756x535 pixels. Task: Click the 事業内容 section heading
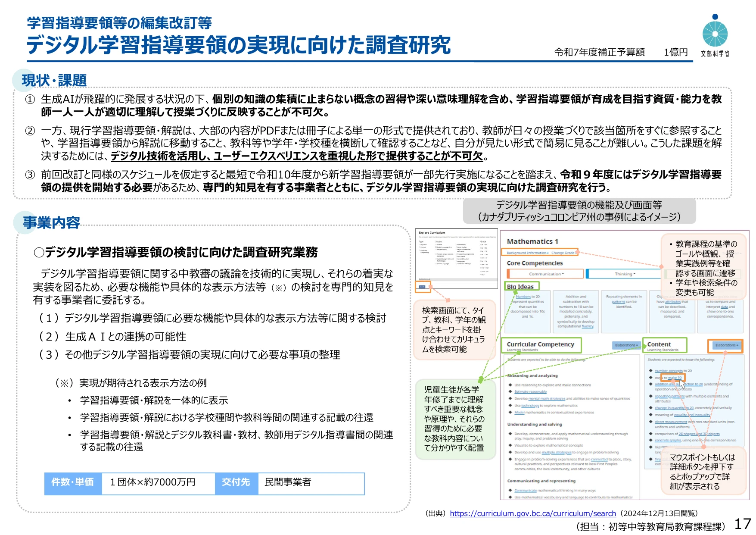pos(51,222)
